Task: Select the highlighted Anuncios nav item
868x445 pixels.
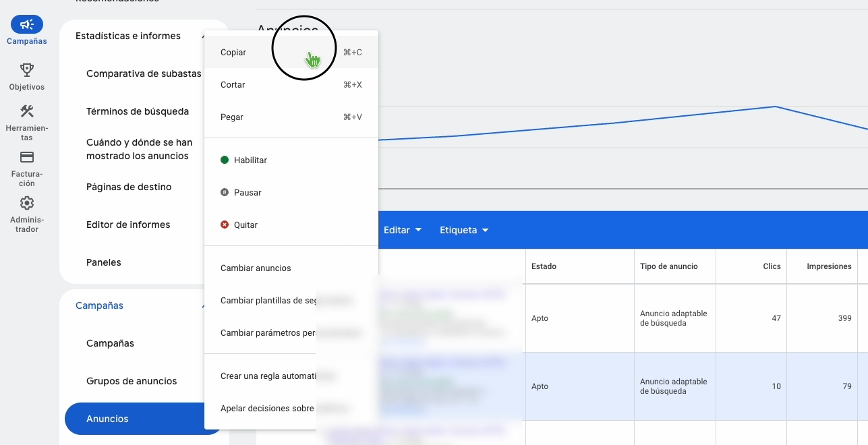Action: coord(144,419)
